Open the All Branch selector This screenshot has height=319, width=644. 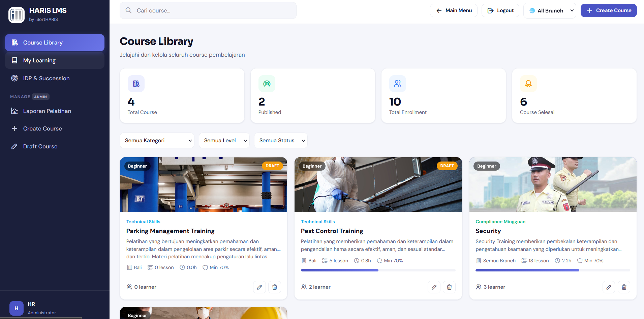(x=550, y=10)
